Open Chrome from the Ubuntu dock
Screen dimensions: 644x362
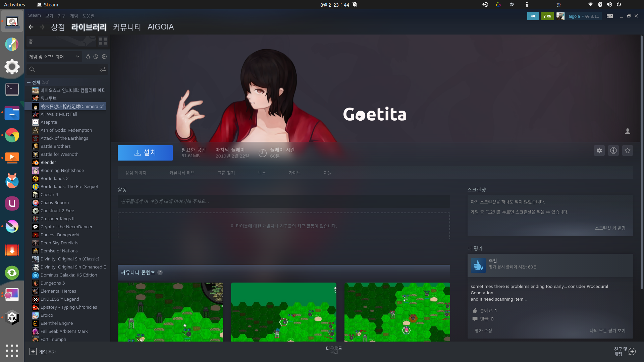pos(12,135)
